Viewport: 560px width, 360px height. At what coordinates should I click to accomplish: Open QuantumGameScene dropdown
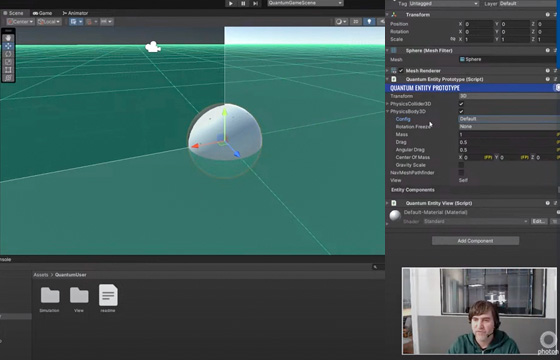(x=305, y=3)
